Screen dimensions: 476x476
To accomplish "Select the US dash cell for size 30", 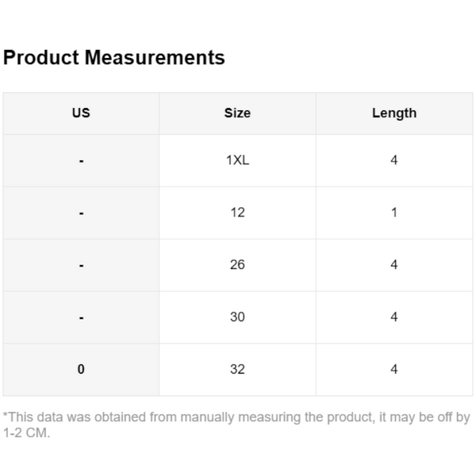I will [x=81, y=318].
